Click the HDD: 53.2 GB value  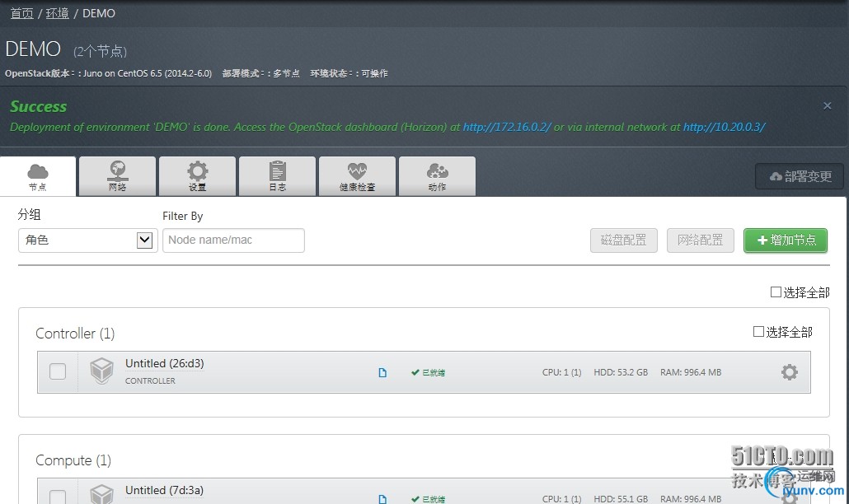click(621, 372)
